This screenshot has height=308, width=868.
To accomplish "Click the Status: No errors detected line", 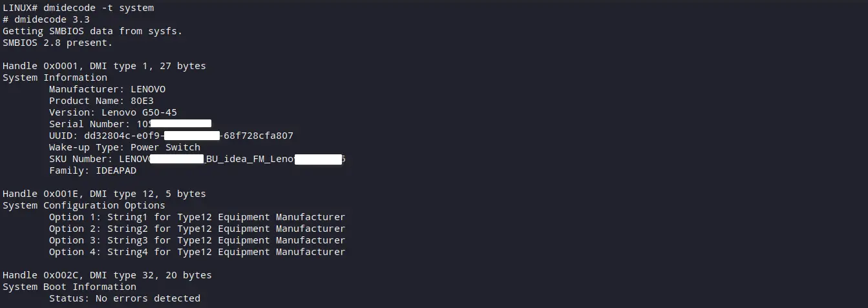I will point(125,298).
